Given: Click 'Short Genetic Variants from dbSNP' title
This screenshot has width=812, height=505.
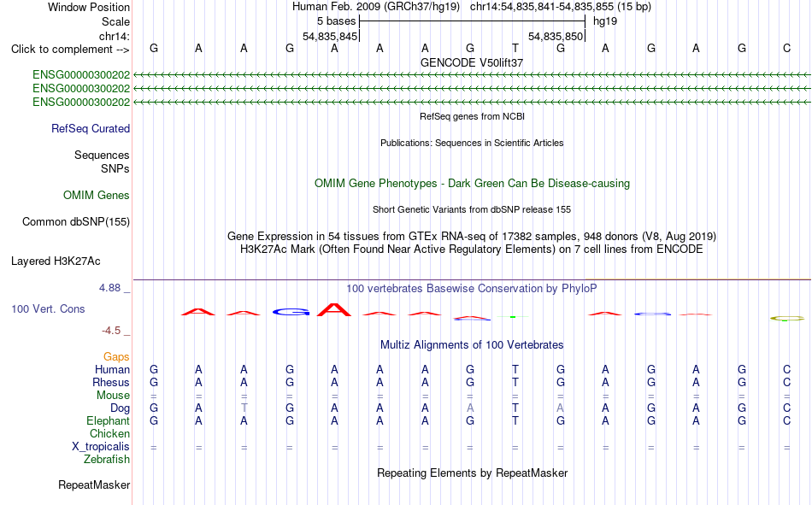Looking at the screenshot, I should pos(472,209).
